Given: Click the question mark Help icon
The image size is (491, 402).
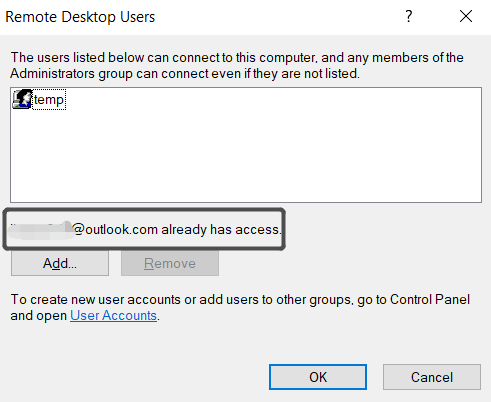Looking at the screenshot, I should click(409, 16).
